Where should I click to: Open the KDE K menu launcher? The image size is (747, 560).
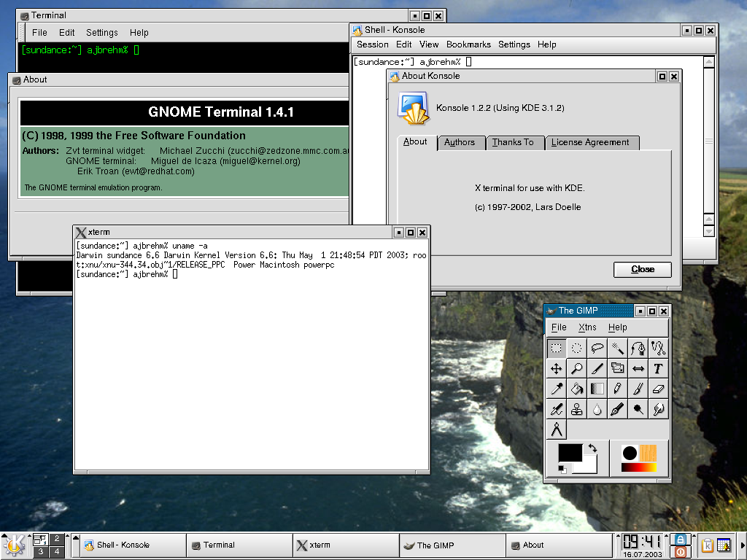(x=15, y=545)
